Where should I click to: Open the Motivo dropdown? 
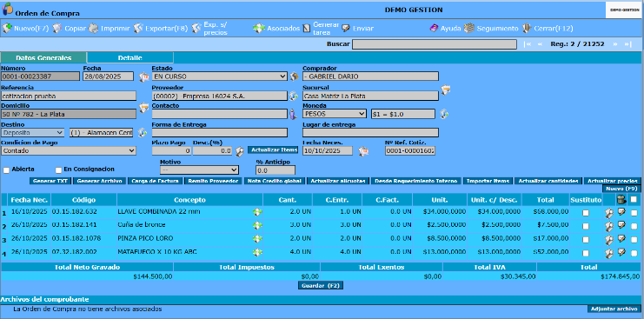pyautogui.click(x=199, y=169)
